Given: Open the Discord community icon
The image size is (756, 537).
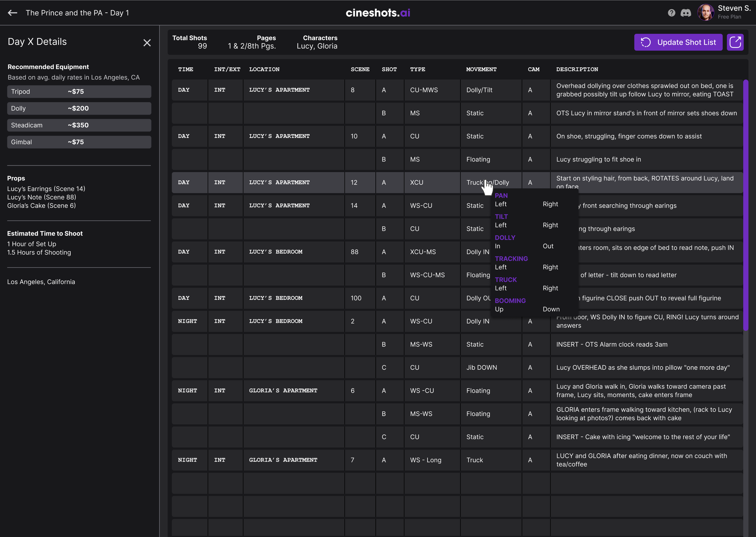Looking at the screenshot, I should (685, 13).
